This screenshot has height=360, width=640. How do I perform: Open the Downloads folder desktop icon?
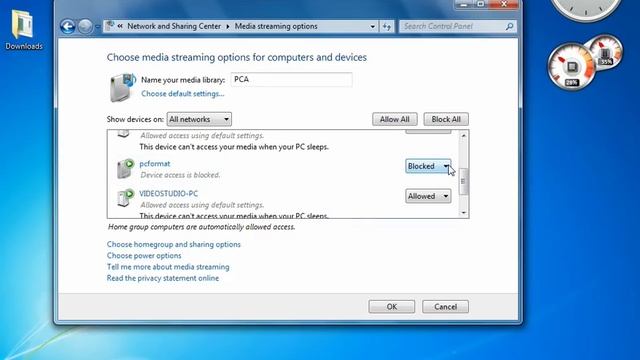[23, 31]
